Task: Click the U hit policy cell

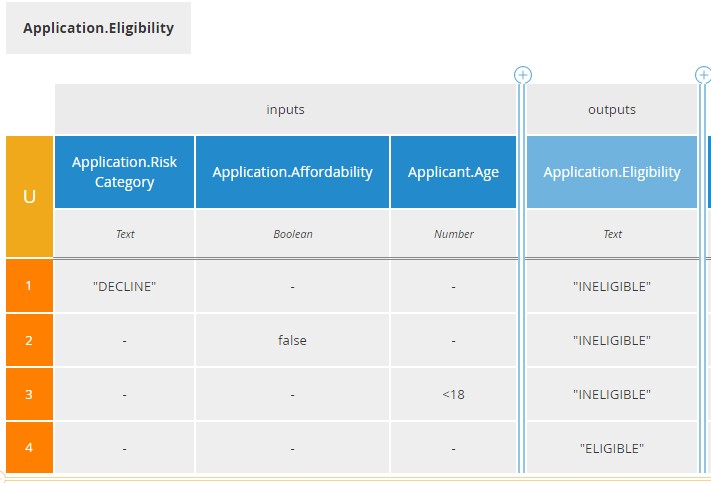Action: (x=29, y=196)
